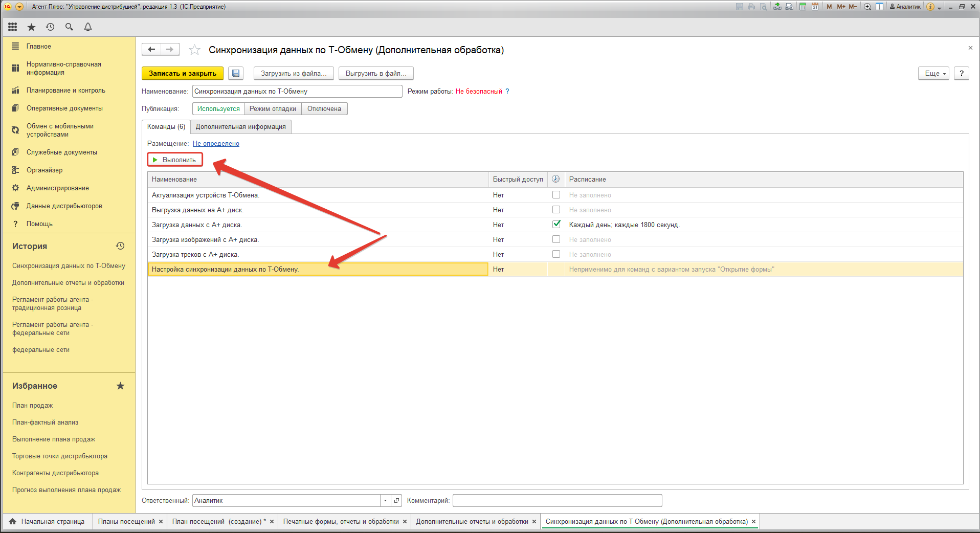Open the sections menu grid icon

(13, 27)
